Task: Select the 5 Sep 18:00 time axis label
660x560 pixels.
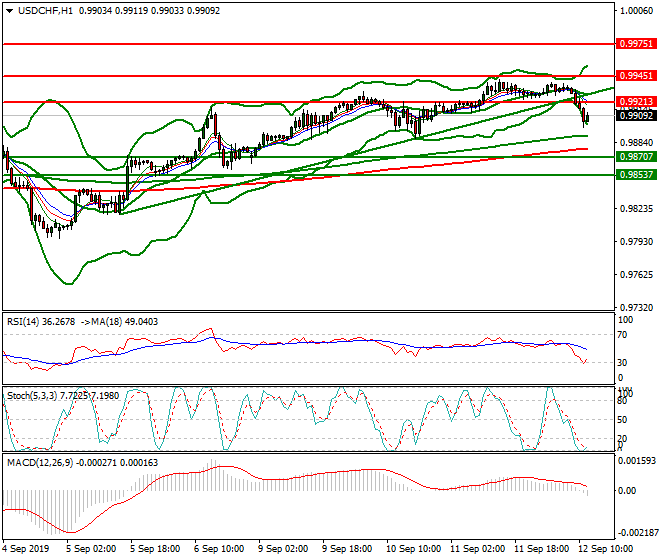Action: (155, 549)
